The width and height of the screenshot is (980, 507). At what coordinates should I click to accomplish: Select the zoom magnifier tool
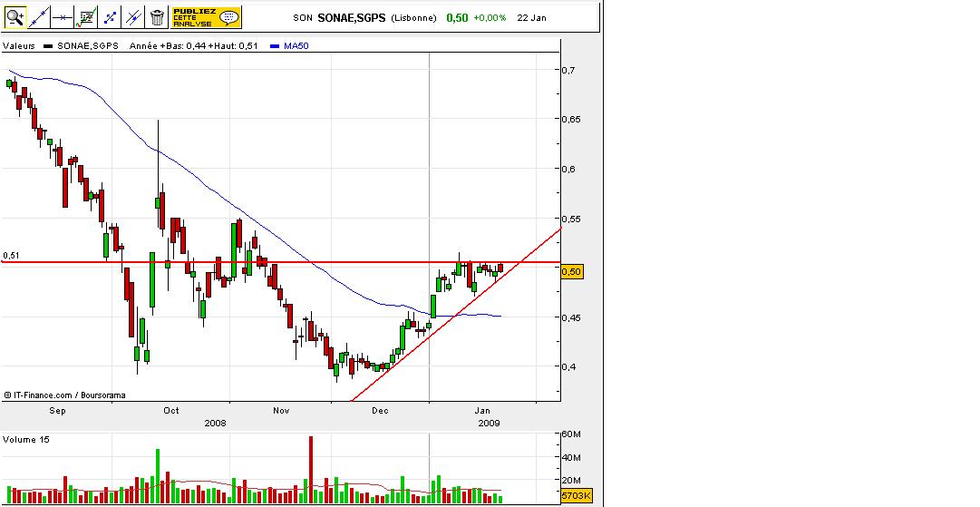coord(15,17)
